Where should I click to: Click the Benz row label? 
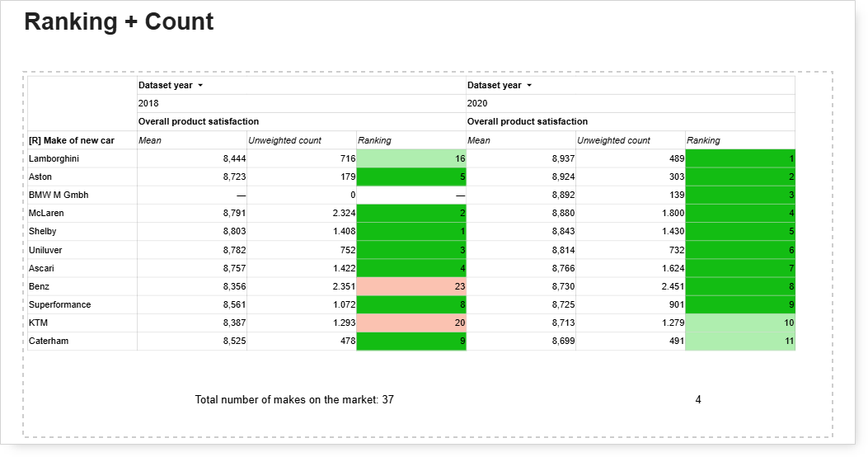(39, 286)
